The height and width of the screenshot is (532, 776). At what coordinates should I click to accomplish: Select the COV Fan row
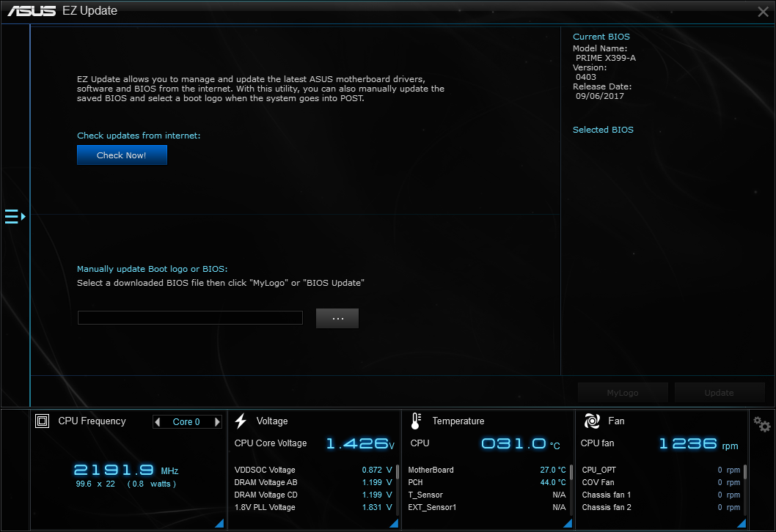tap(661, 482)
